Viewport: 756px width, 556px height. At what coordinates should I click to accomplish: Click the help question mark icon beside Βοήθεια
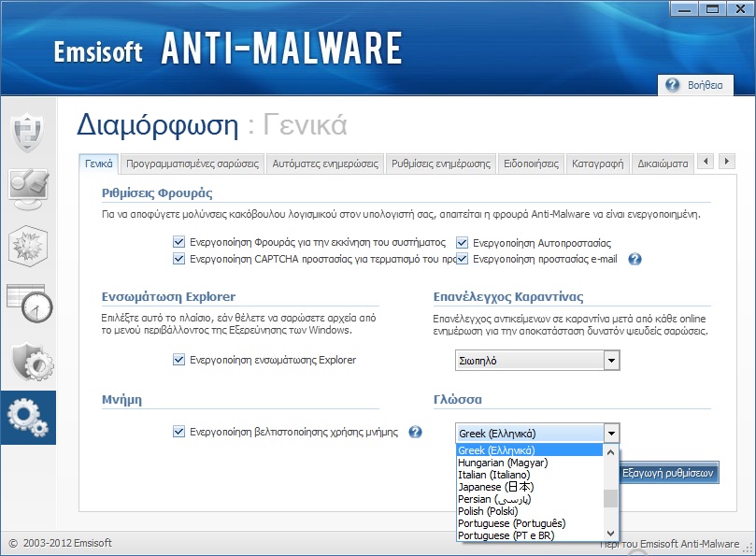click(x=672, y=85)
